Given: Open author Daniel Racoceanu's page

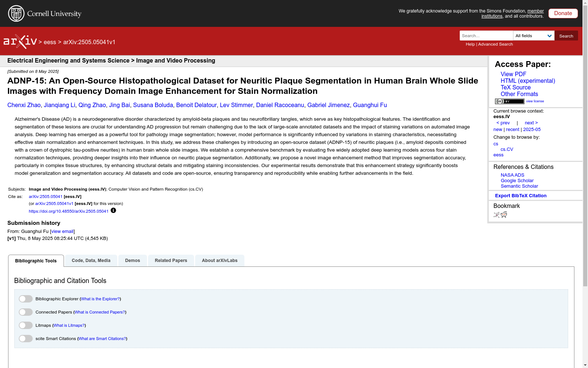Looking at the screenshot, I should tap(280, 105).
